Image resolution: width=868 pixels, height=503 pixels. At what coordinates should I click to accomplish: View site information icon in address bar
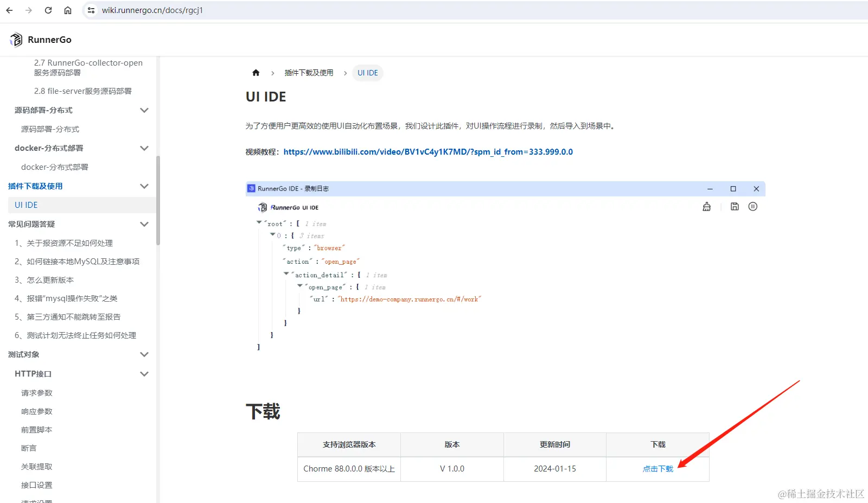(91, 10)
